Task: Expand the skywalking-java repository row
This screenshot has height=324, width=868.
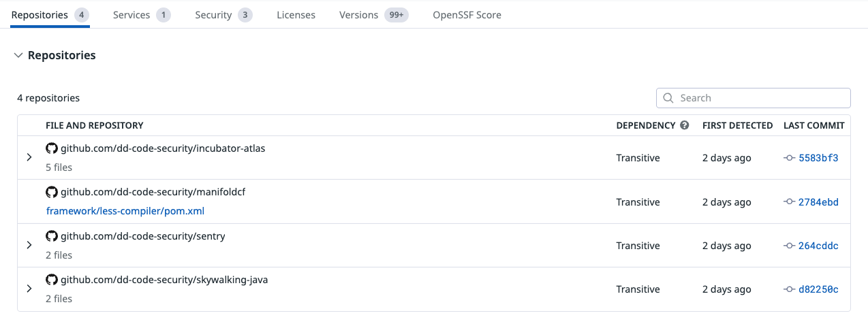Action: coord(29,289)
